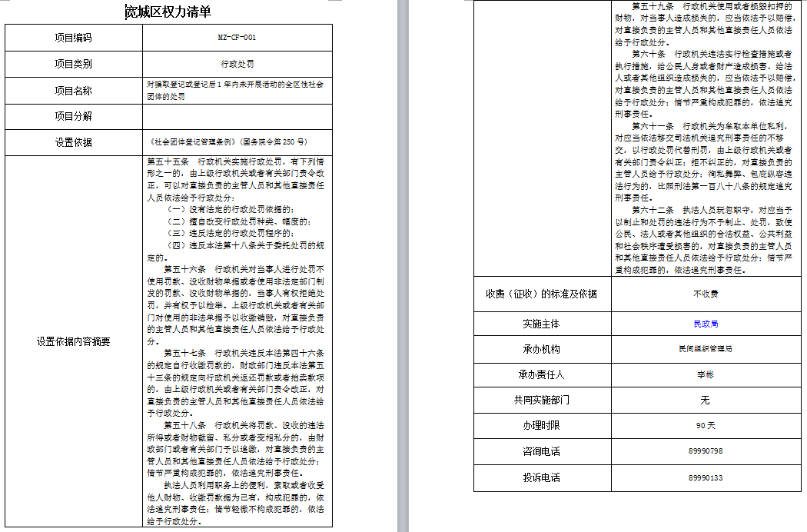
Task: Click 《社会团体登记管理条例》 basis text
Action: click(x=227, y=142)
